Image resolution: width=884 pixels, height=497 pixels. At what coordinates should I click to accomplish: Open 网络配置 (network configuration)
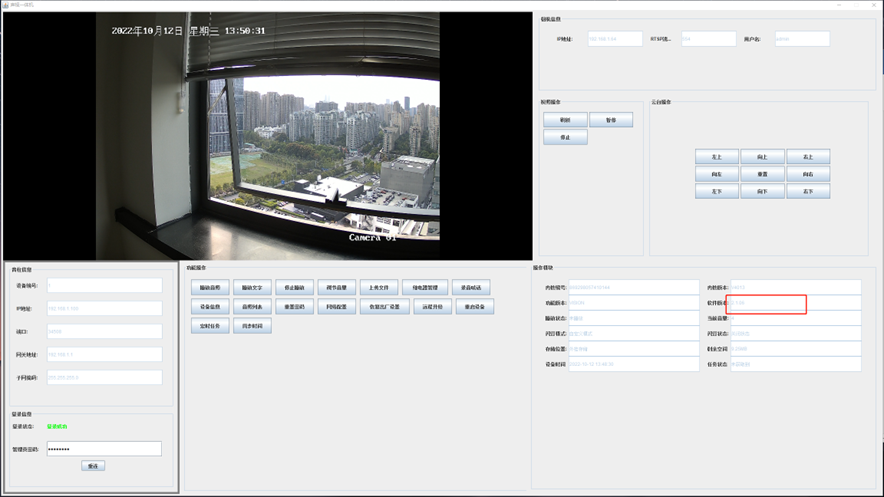337,307
